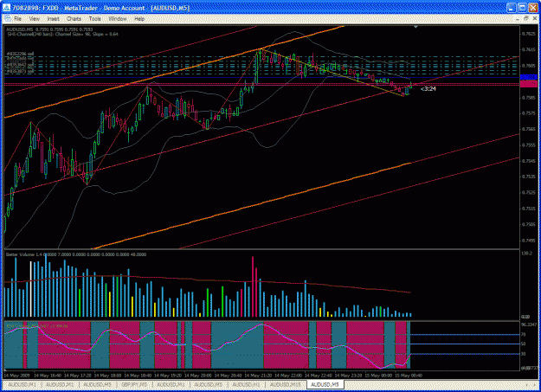Restore down the chart child window
The width and height of the screenshot is (541, 392).
(x=525, y=19)
